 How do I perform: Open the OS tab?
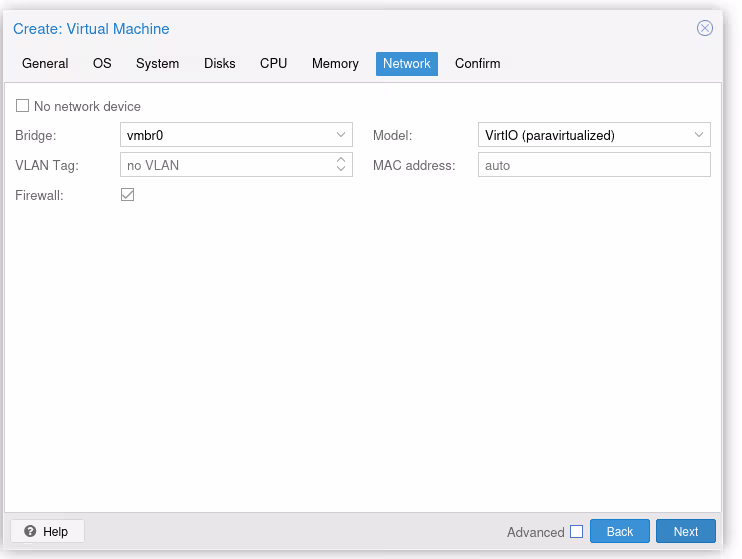(x=102, y=63)
